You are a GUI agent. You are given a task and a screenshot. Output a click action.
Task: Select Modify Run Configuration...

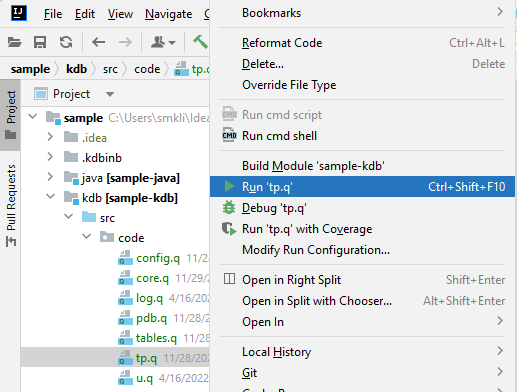(363, 250)
